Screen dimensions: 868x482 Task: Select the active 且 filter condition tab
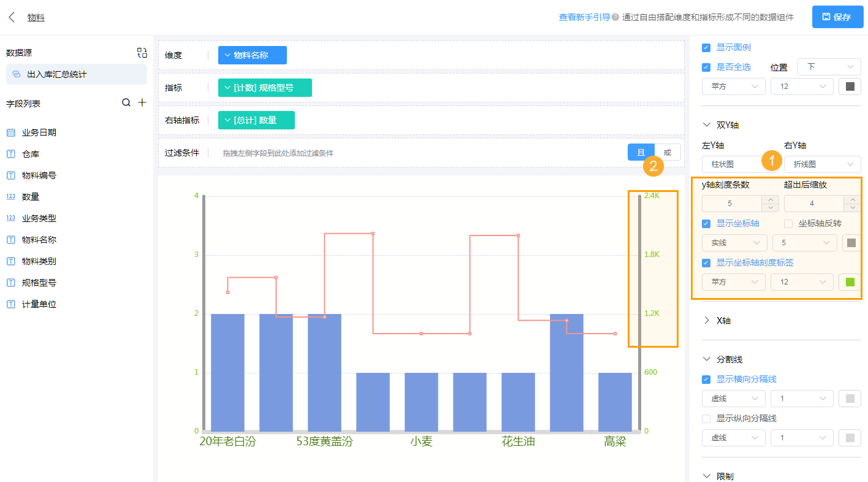pos(642,152)
